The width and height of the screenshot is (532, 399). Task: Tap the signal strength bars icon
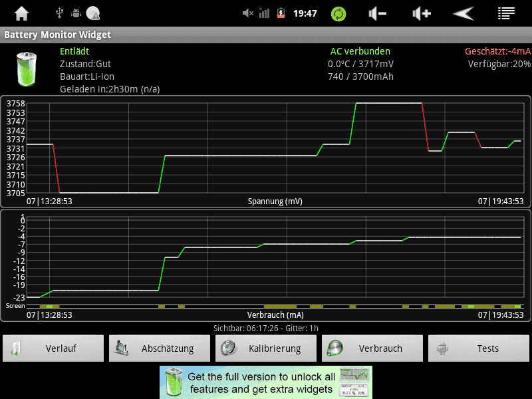tap(264, 13)
